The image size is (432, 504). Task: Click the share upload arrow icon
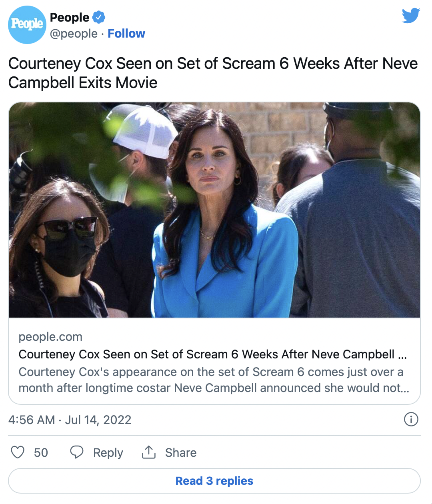click(x=149, y=452)
